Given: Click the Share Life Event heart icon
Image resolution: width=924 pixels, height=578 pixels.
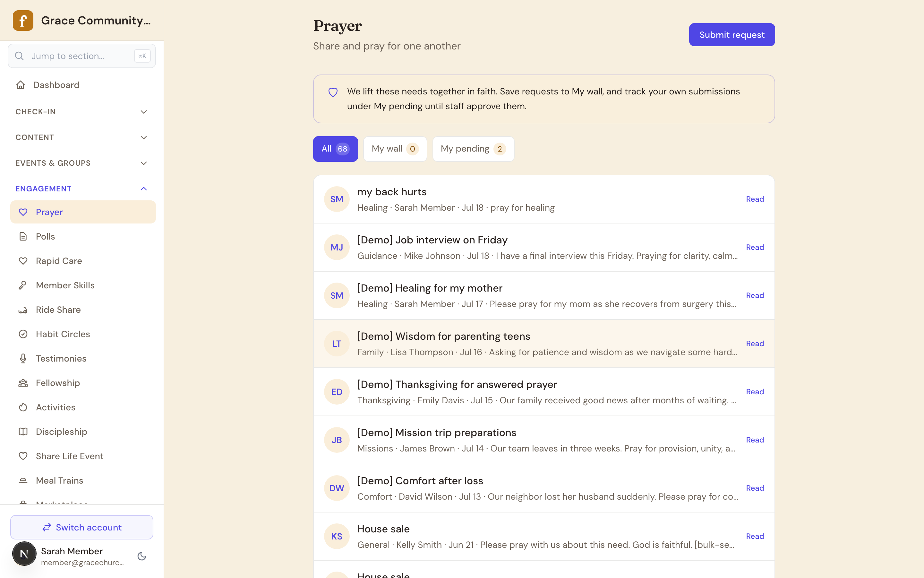Looking at the screenshot, I should coord(23,456).
